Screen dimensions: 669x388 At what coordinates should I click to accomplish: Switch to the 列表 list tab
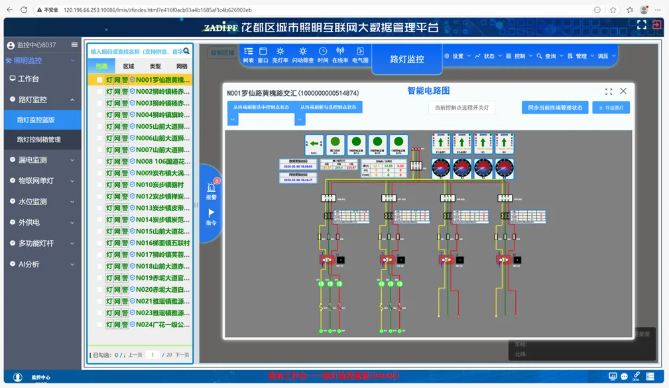[102, 66]
